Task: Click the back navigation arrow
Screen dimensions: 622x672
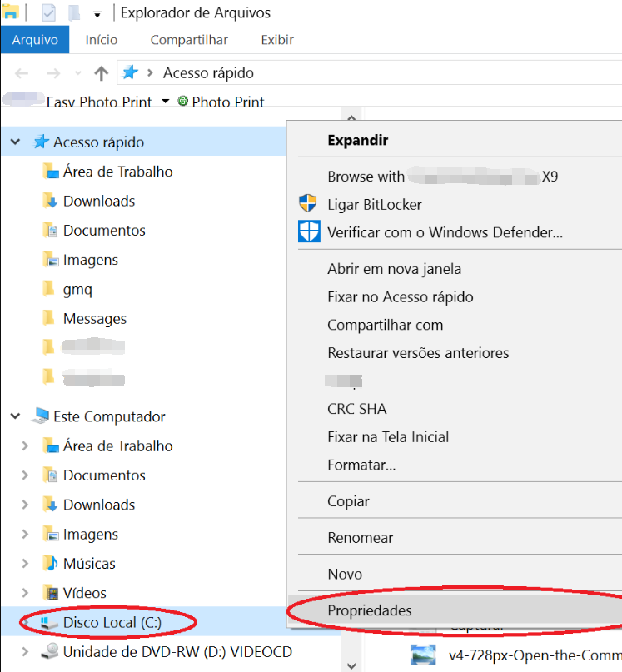Action: pos(22,73)
